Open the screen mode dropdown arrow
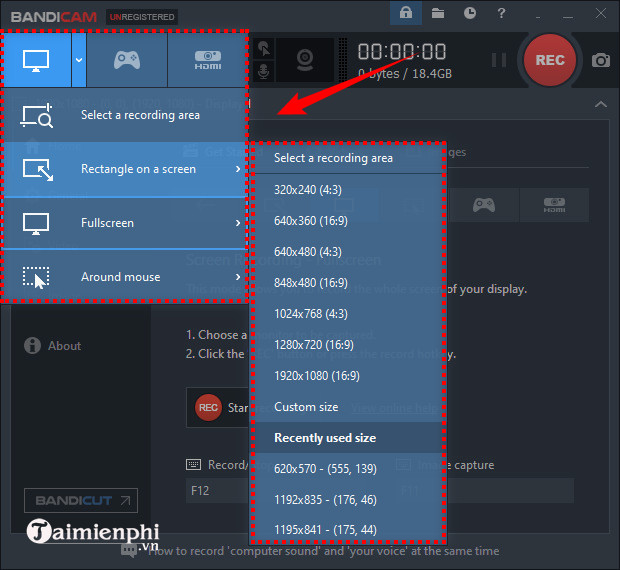This screenshot has height=570, width=620. (79, 60)
